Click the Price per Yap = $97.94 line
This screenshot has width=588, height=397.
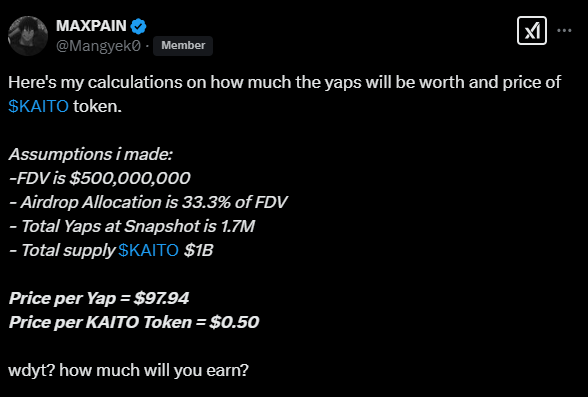(x=99, y=298)
